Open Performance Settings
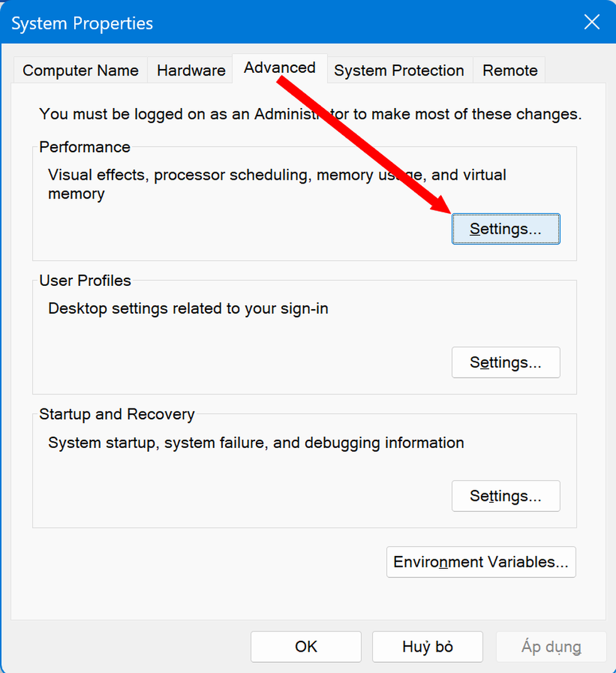The height and width of the screenshot is (673, 616). click(x=505, y=229)
